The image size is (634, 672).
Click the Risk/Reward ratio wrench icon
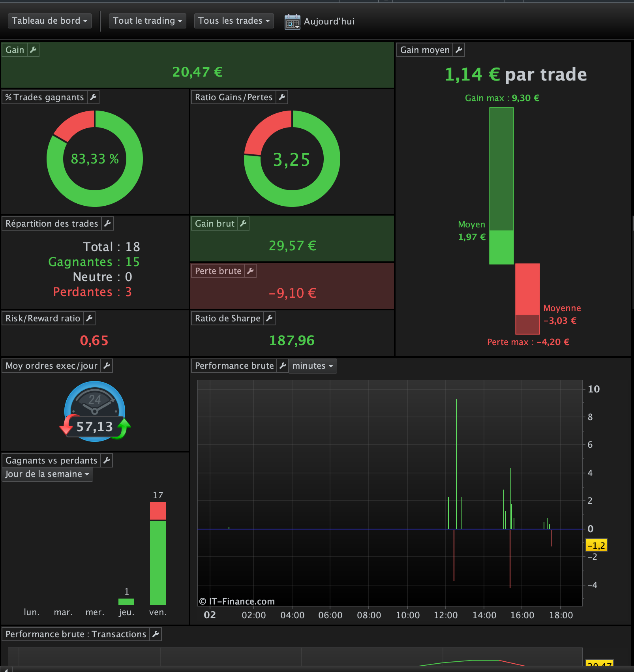[90, 318]
